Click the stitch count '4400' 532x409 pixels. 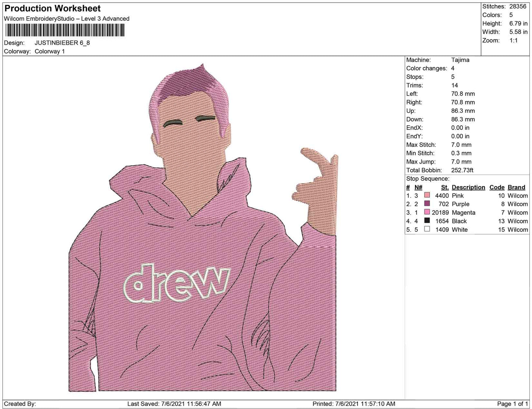coord(442,196)
